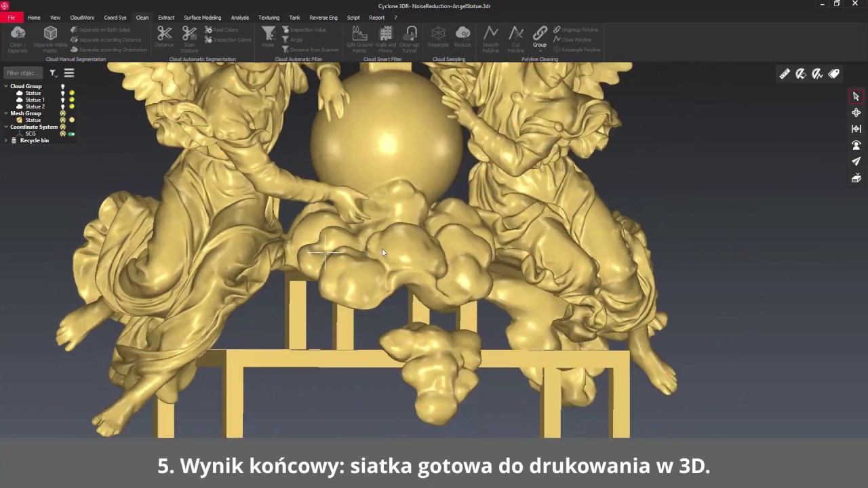Open the tree filter funnel dropdown
Screen dimensions: 868x488
[x=53, y=73]
